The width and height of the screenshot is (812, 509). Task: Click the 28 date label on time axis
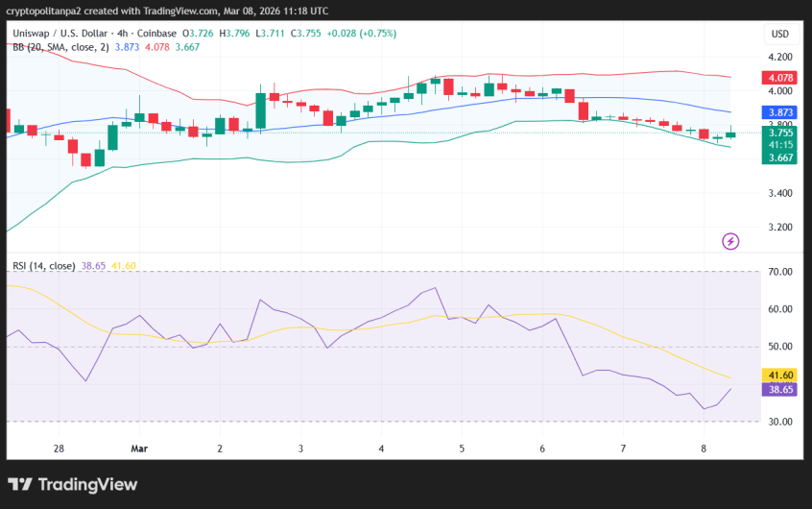pyautogui.click(x=59, y=448)
